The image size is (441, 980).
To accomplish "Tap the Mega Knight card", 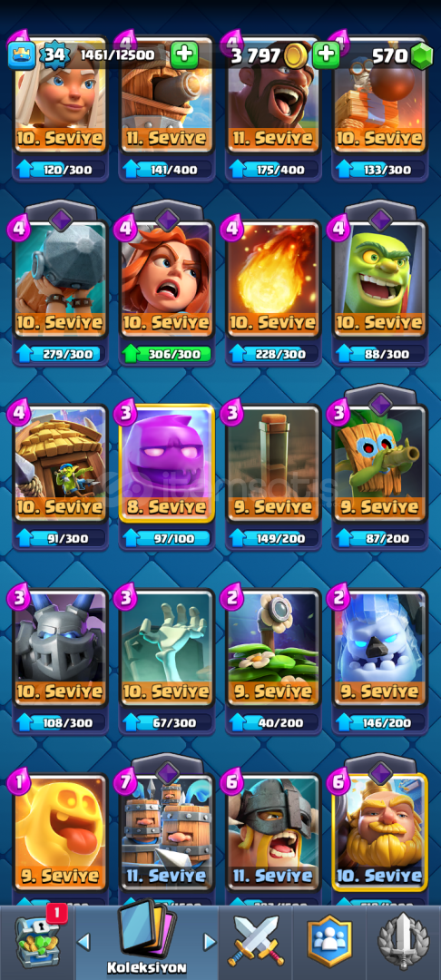I will coord(60,648).
